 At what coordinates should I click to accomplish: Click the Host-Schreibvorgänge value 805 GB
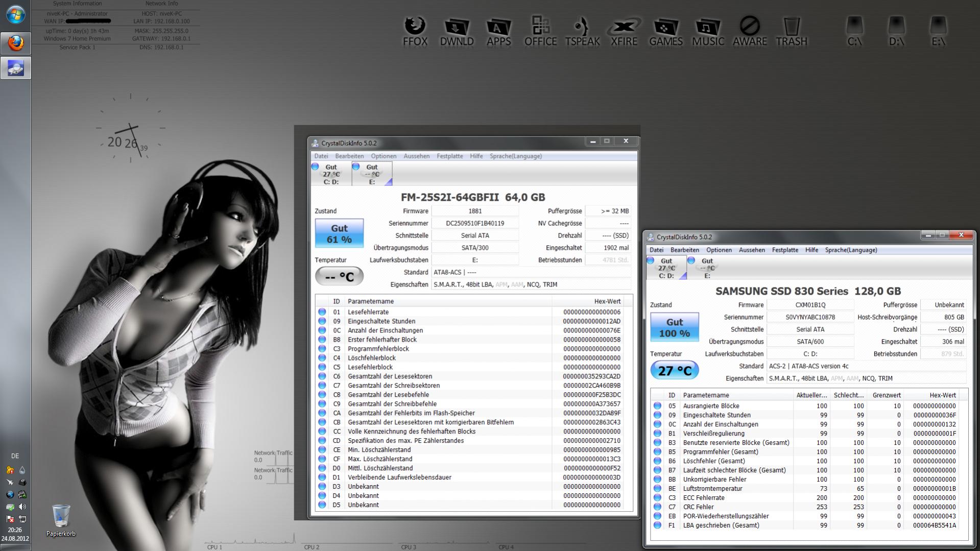[943, 317]
